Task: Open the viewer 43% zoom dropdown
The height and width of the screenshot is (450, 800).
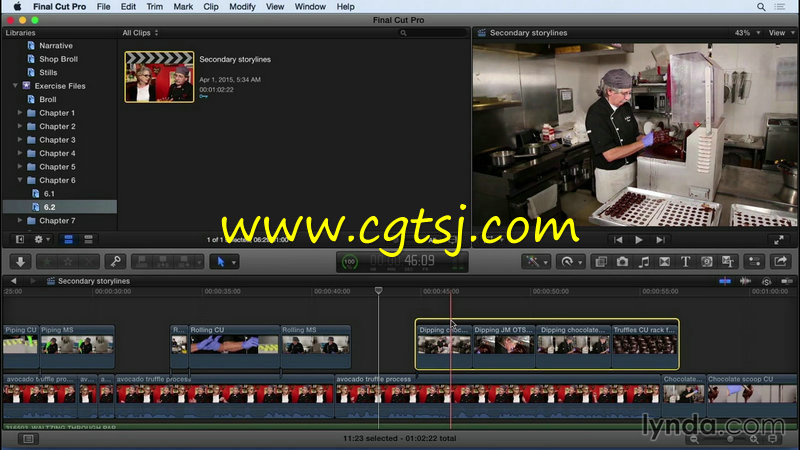Action: [747, 33]
